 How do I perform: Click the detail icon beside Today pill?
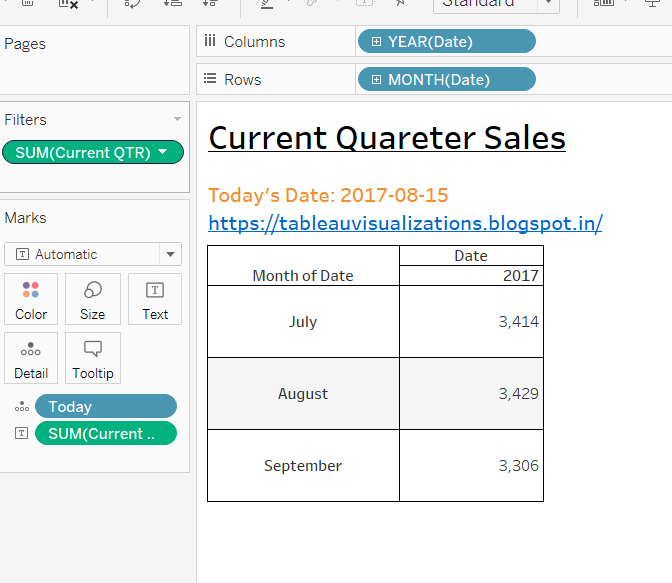click(x=21, y=406)
